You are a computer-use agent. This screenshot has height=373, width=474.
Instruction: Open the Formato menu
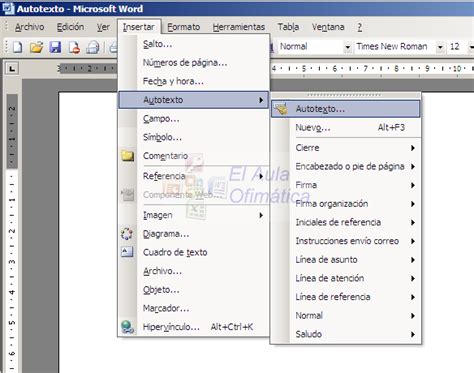tap(184, 27)
